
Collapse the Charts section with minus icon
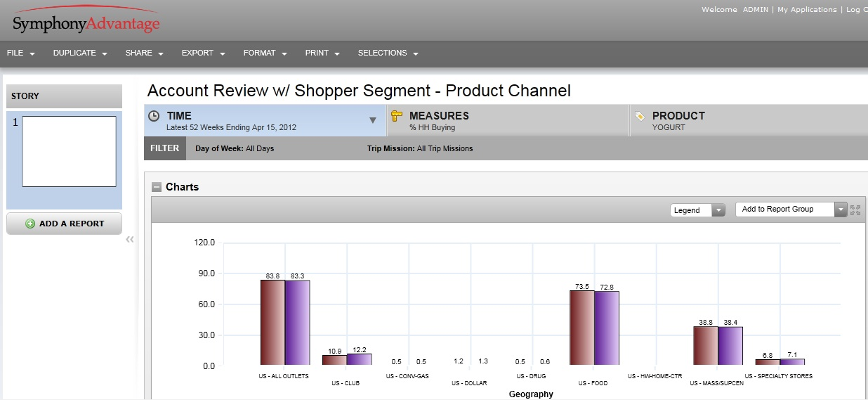point(156,187)
